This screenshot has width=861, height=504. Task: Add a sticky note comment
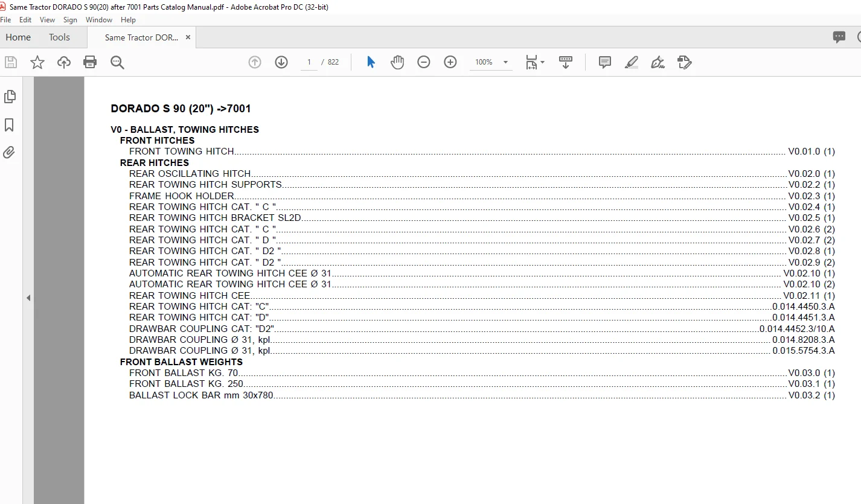pyautogui.click(x=605, y=62)
